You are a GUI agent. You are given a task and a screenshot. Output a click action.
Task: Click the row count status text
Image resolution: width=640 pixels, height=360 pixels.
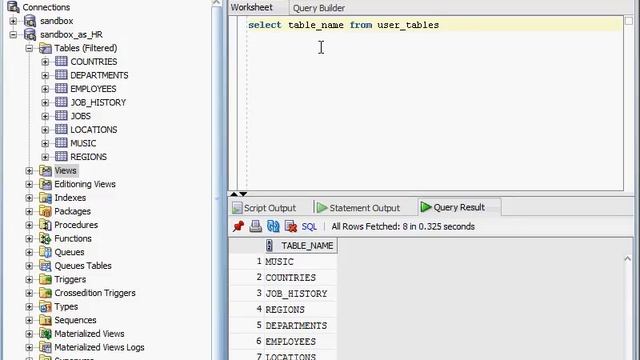403,227
